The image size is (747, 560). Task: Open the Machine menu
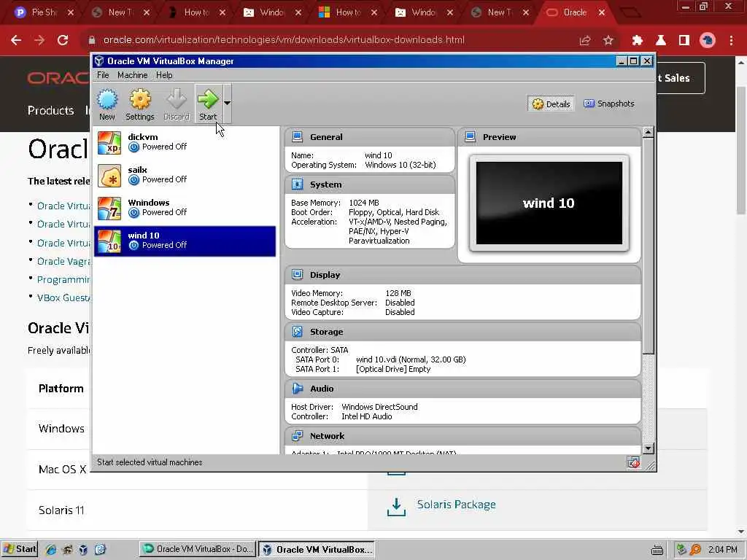(133, 75)
